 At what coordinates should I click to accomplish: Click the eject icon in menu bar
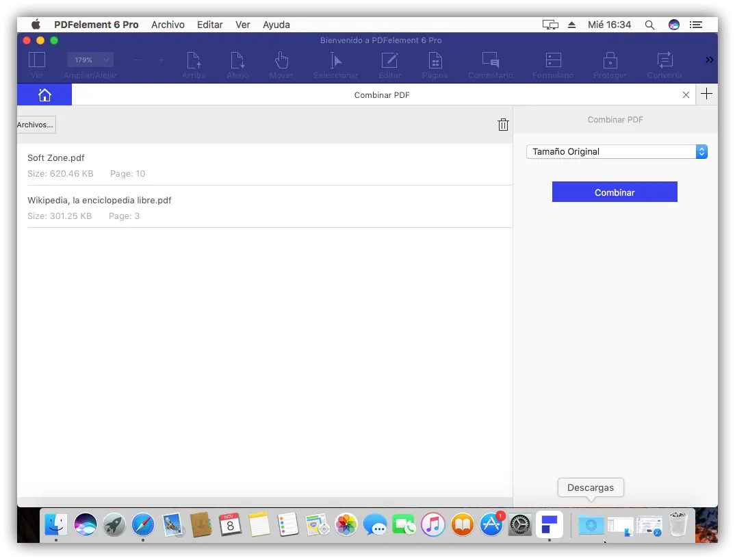pos(571,25)
